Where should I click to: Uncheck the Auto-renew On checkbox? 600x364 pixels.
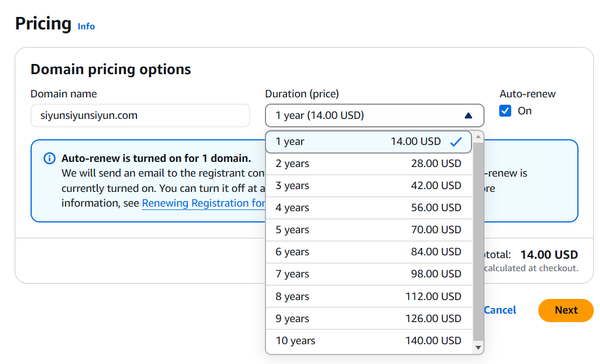[505, 111]
